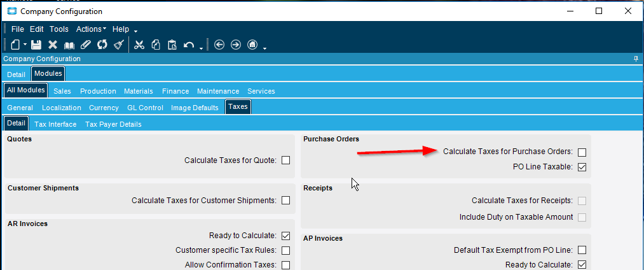Click the Customer Shipments group heading
644x270 pixels.
(43, 188)
